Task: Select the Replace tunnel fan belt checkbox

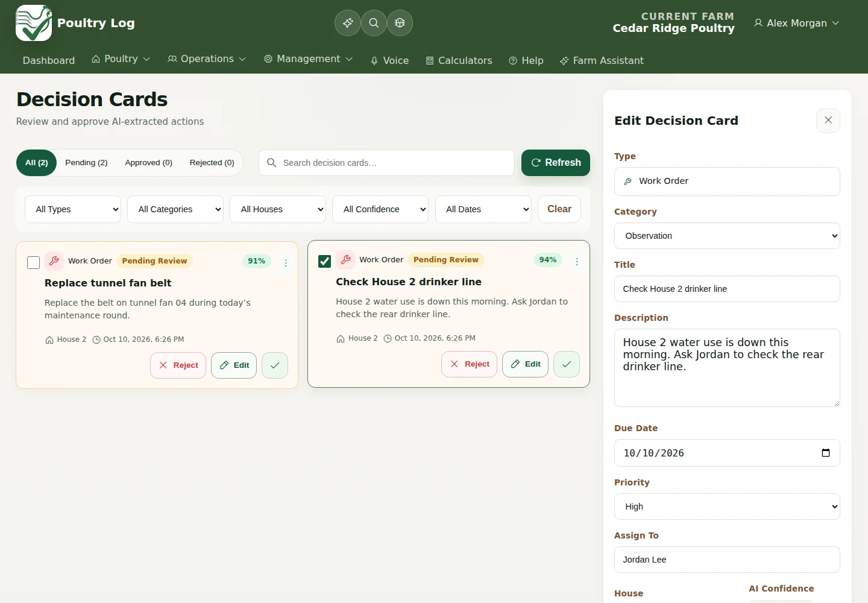Action: (x=34, y=262)
